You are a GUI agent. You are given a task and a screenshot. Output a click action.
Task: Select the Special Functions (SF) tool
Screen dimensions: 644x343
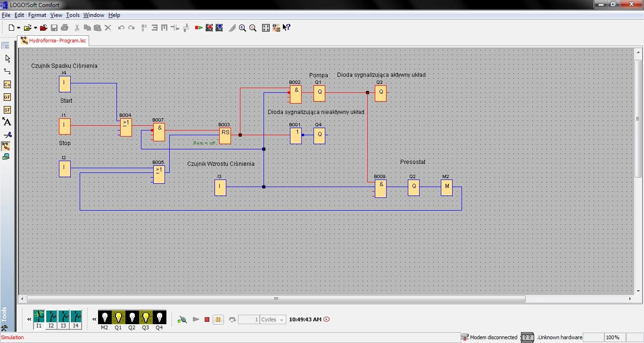pyautogui.click(x=7, y=110)
